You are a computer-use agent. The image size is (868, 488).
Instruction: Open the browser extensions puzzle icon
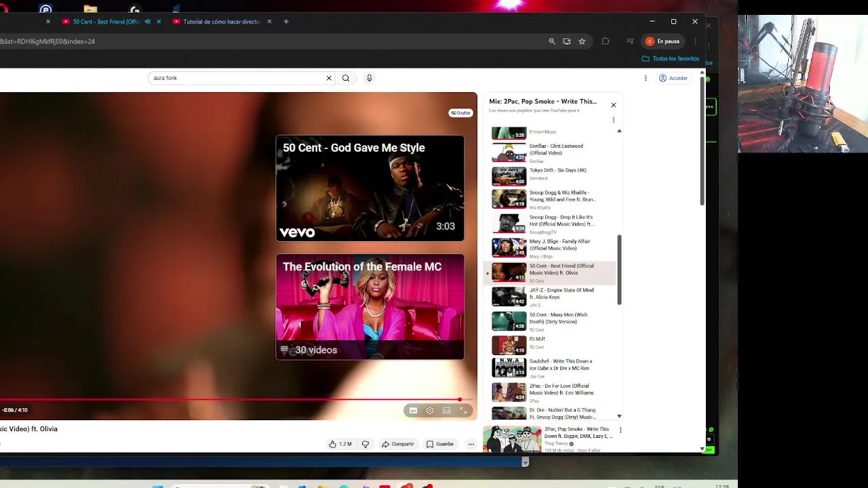(606, 41)
